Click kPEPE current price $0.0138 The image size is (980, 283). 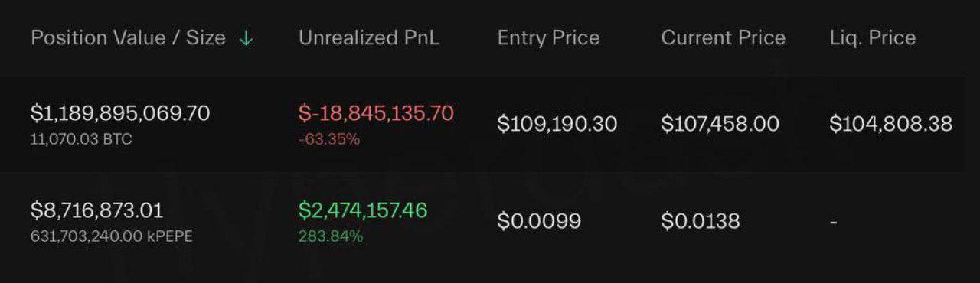(701, 221)
